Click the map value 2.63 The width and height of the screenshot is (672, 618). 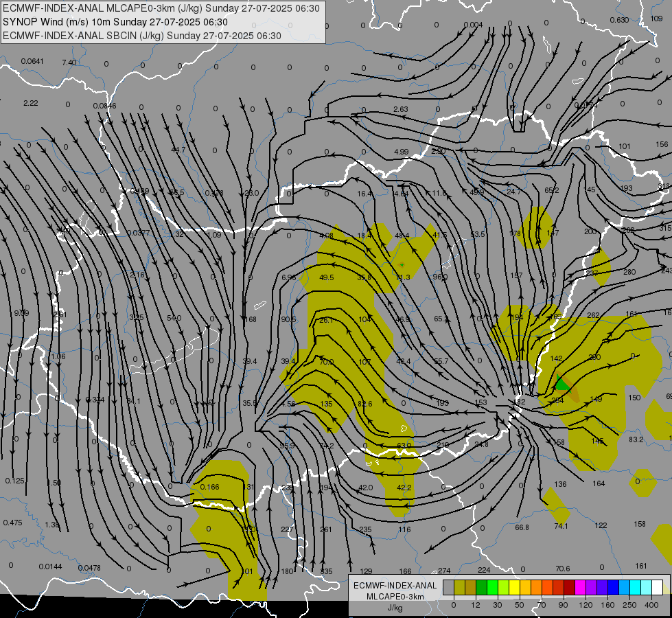pyautogui.click(x=401, y=109)
